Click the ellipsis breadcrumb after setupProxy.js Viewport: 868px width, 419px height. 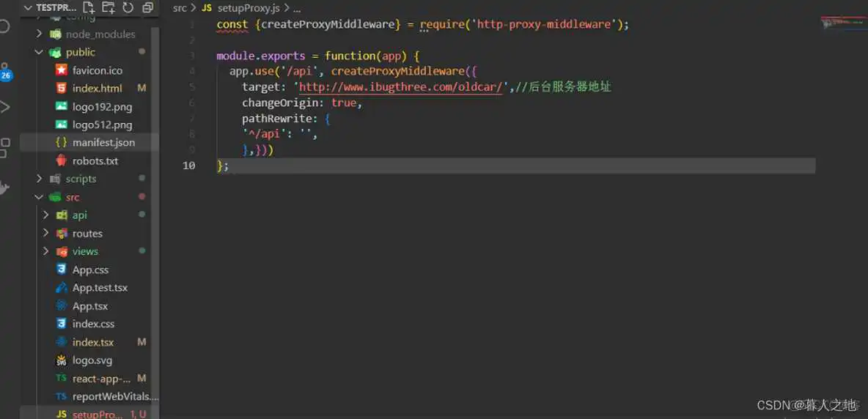[x=296, y=8]
